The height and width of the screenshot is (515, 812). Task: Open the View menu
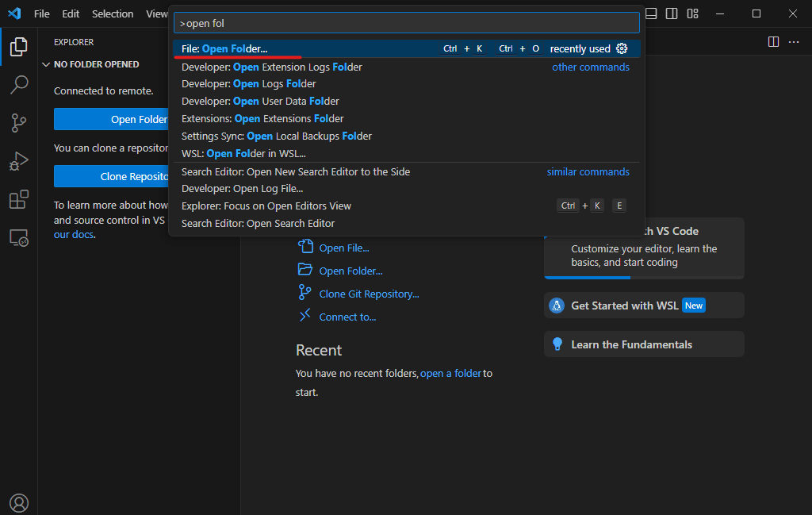point(156,14)
